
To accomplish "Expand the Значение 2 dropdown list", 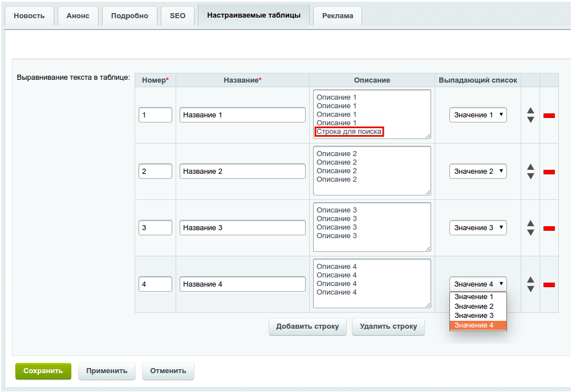I will pos(478,171).
